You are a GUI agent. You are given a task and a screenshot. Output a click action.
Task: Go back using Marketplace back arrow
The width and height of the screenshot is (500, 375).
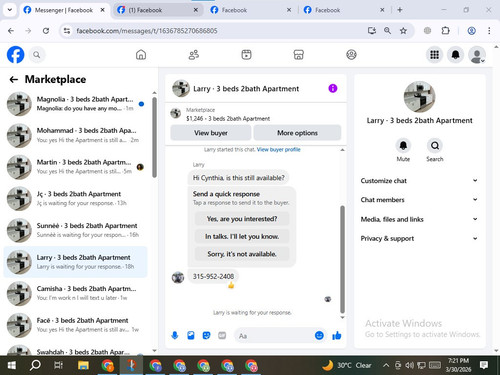(14, 79)
